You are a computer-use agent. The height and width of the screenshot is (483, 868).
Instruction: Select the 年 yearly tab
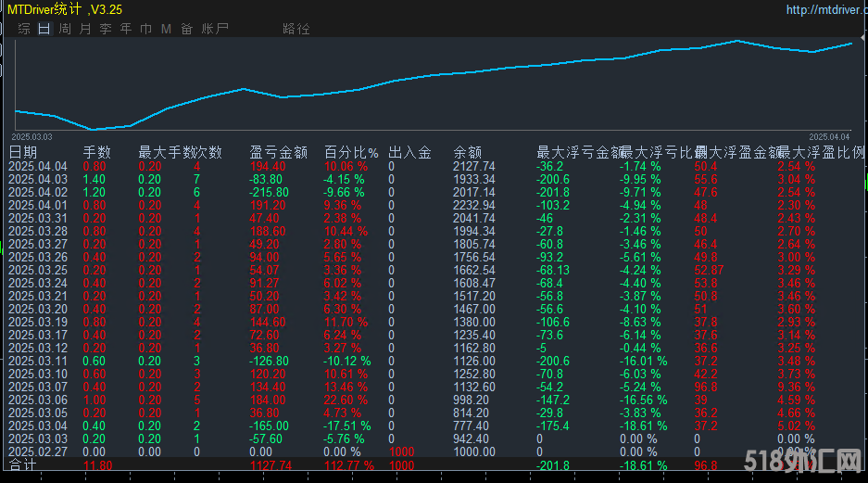click(126, 29)
